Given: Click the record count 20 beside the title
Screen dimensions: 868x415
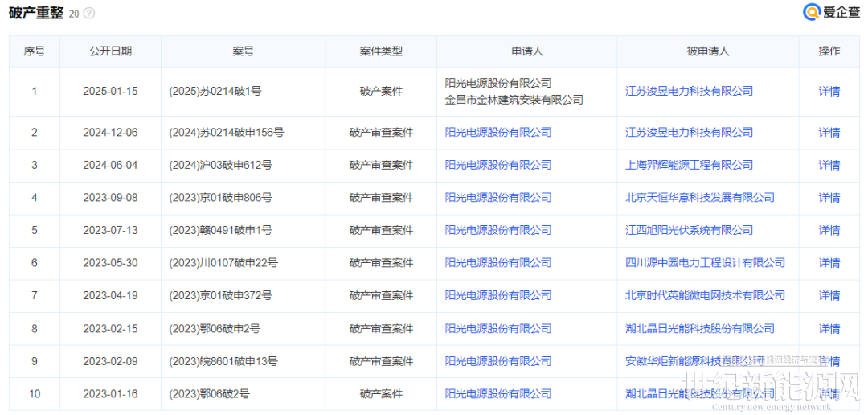Looking at the screenshot, I should coord(74,14).
